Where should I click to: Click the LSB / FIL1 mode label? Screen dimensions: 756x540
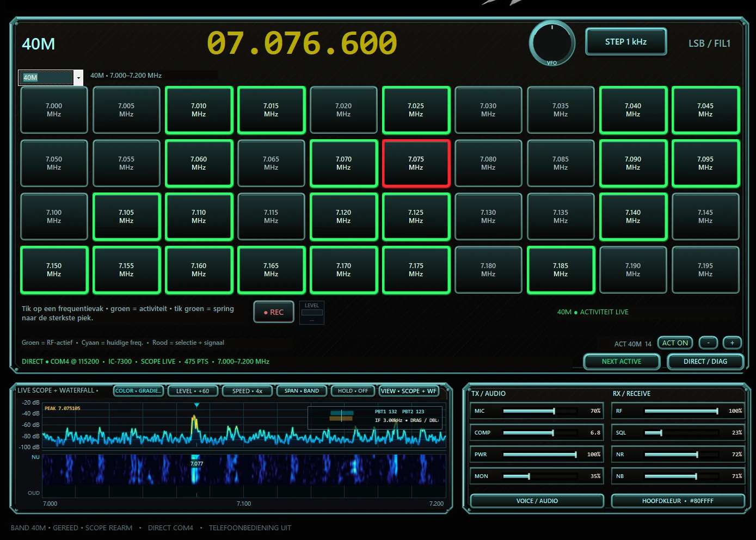coord(709,44)
